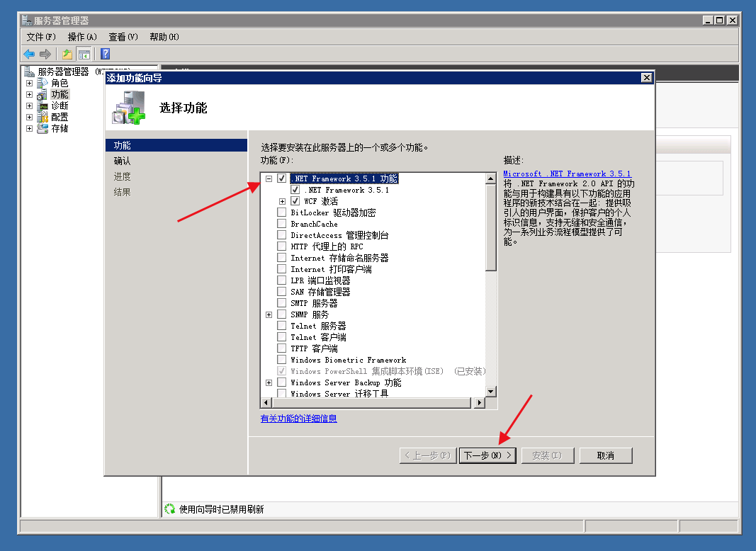Open the 有关功能的详细信息 link

[298, 419]
